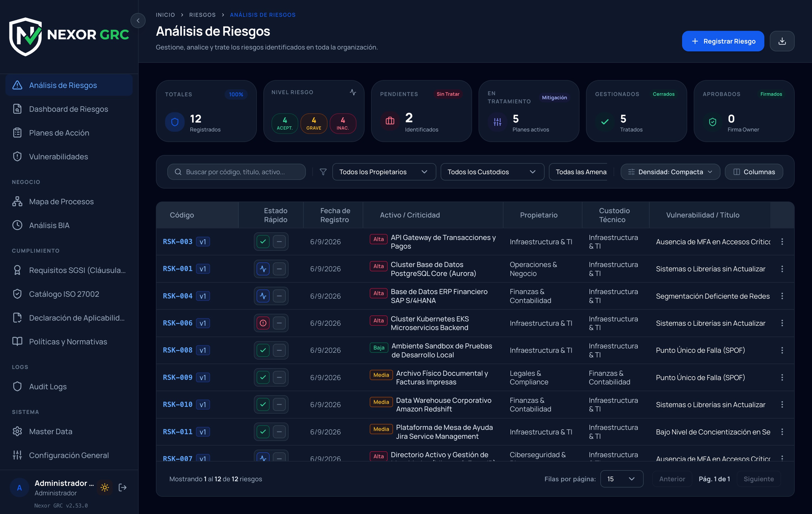Collapse the sidebar with the chevron button
Screen dimensions: 812x514
[138, 21]
